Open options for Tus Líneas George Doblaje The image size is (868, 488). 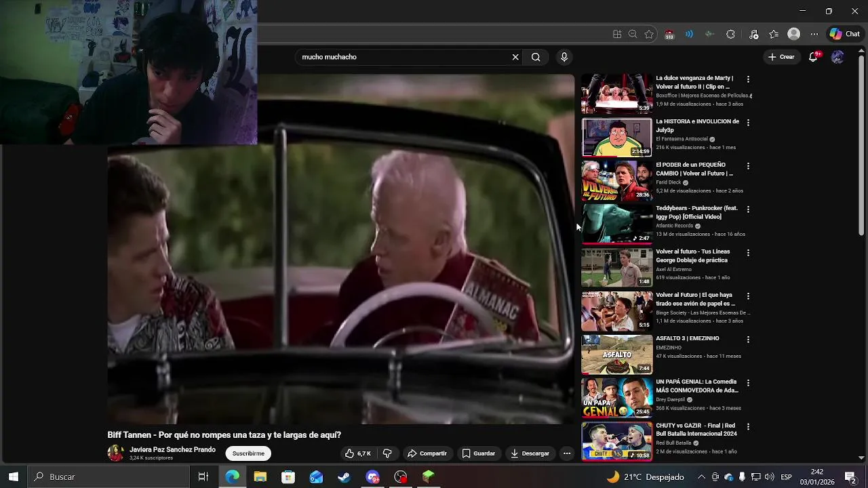748,253
